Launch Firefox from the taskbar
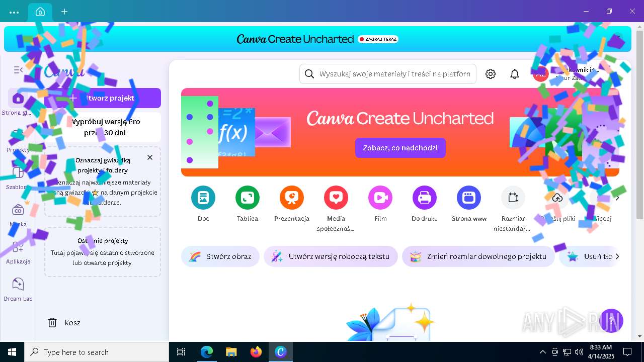 coord(256,352)
